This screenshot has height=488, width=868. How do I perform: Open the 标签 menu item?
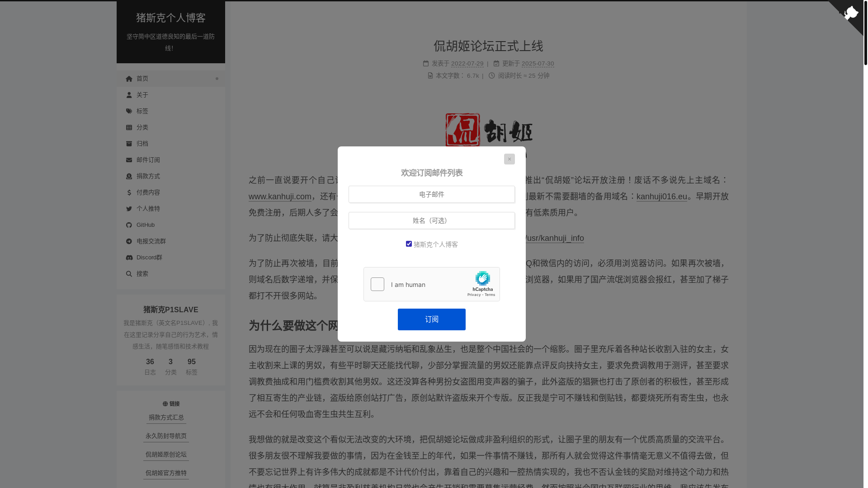click(x=171, y=111)
